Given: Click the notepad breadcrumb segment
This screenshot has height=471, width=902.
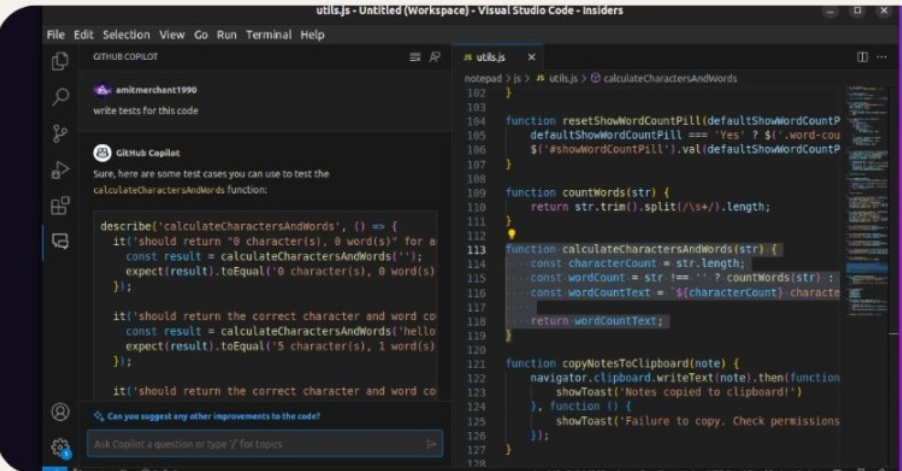Looking at the screenshot, I should [483, 78].
